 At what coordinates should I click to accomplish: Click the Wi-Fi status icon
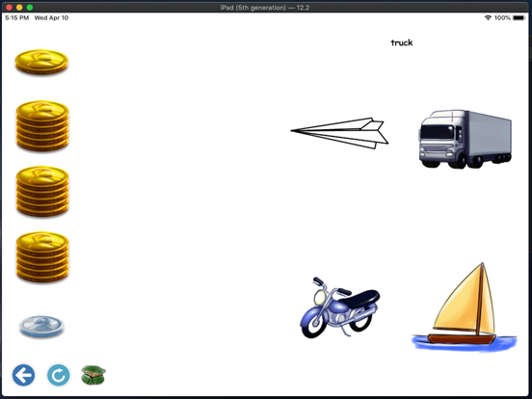tap(488, 17)
